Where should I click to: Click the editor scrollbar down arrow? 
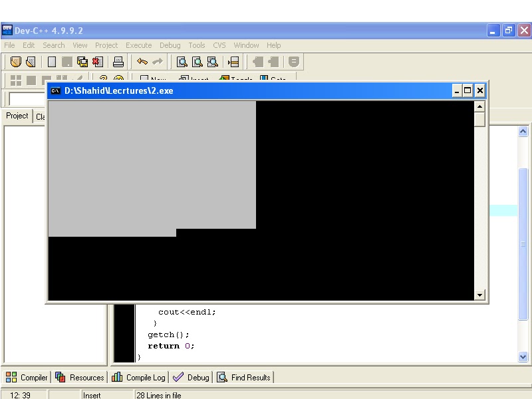tap(523, 356)
